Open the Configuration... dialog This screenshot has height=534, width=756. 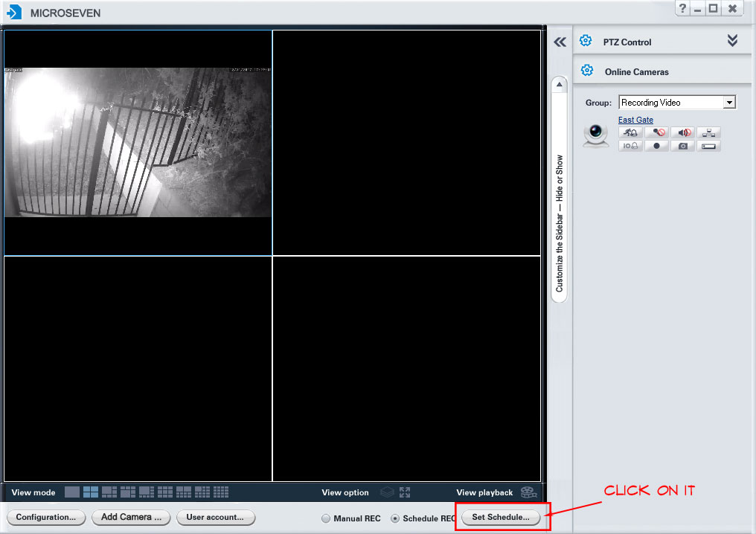(x=46, y=517)
